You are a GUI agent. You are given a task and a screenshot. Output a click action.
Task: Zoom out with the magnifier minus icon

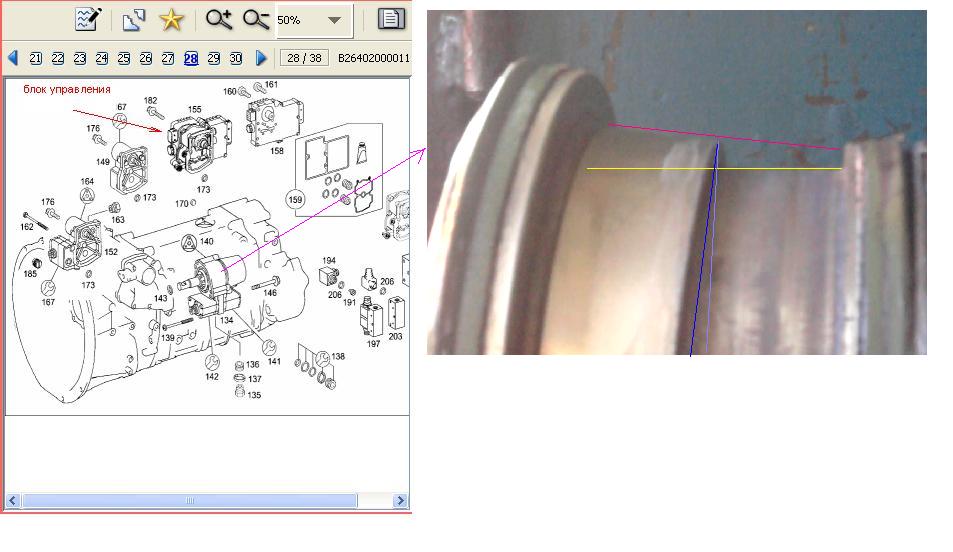click(x=255, y=19)
